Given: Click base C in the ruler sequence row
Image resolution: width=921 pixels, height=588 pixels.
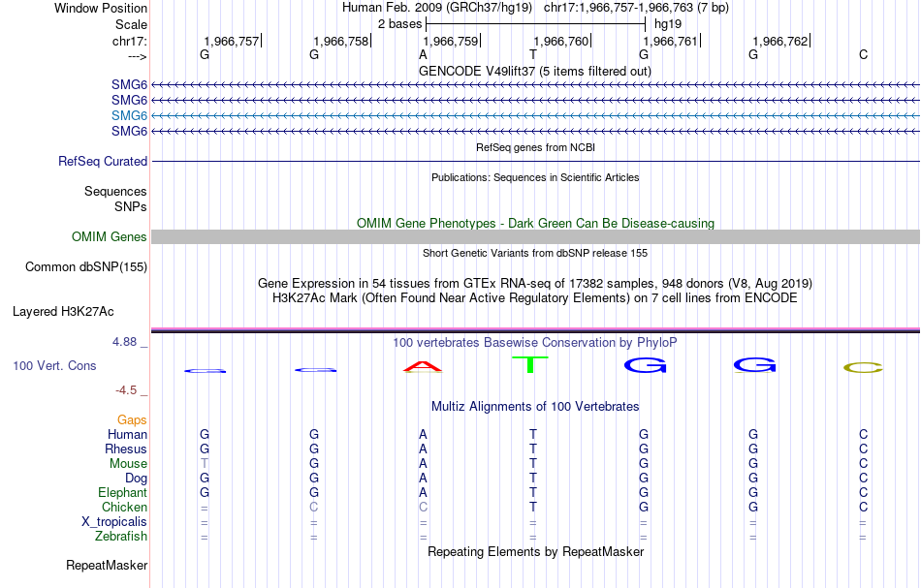Looking at the screenshot, I should [863, 54].
